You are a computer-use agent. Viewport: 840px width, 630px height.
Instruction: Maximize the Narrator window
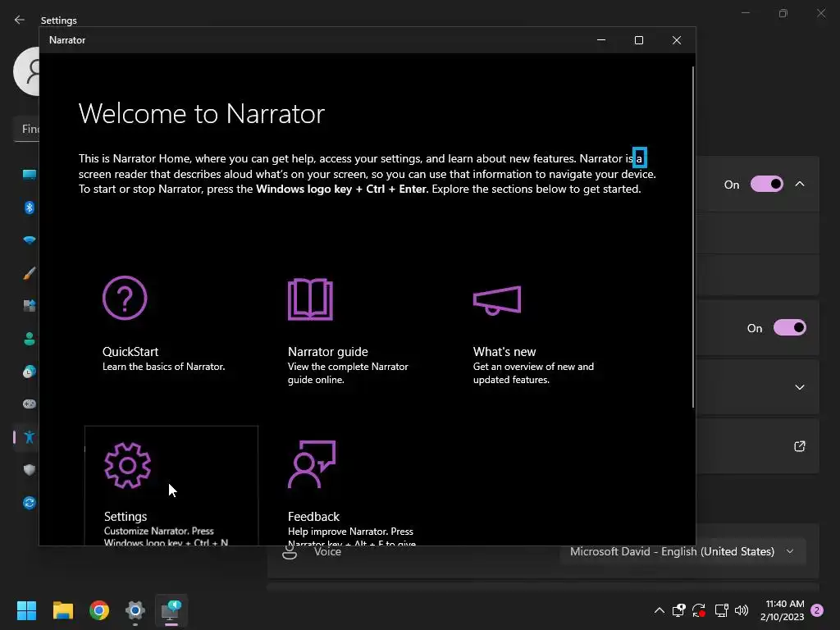coord(638,40)
